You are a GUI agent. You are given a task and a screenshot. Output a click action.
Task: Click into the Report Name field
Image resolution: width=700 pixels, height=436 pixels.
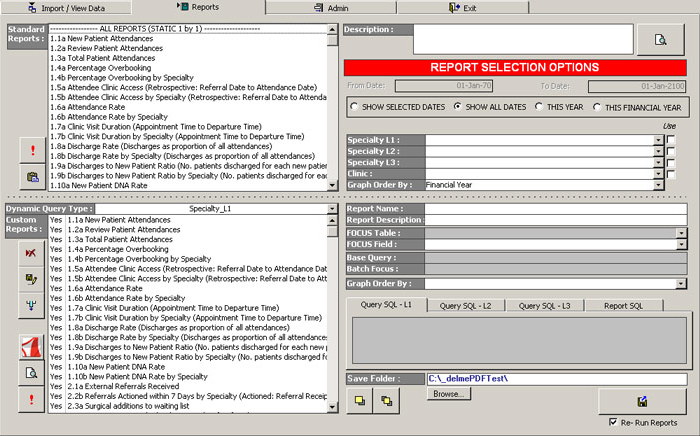(x=556, y=208)
